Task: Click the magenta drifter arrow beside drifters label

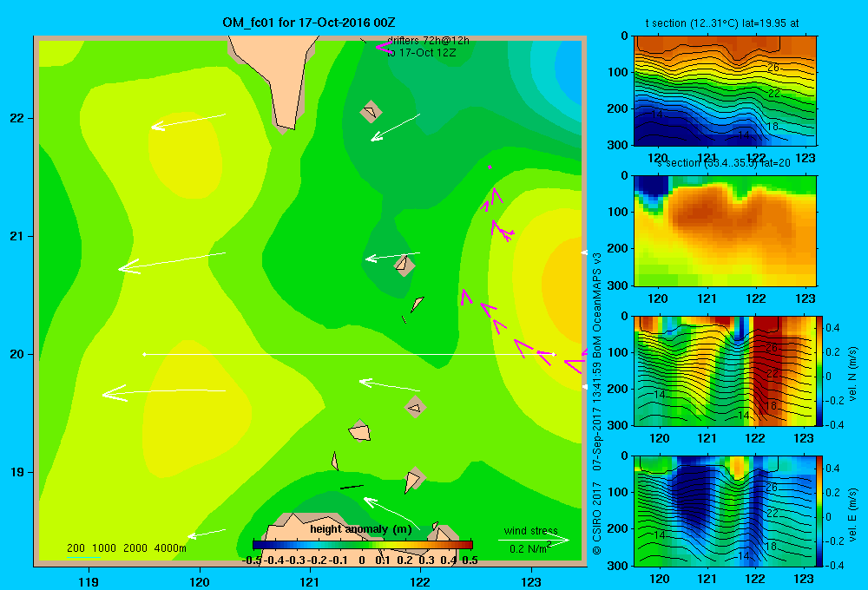Action: pyautogui.click(x=383, y=48)
